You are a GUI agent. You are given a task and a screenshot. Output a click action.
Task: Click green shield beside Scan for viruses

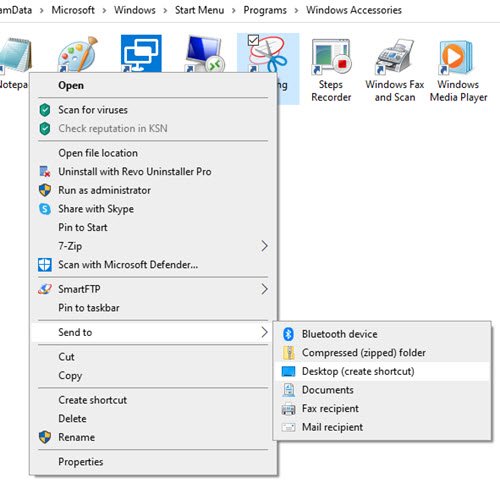[x=45, y=110]
